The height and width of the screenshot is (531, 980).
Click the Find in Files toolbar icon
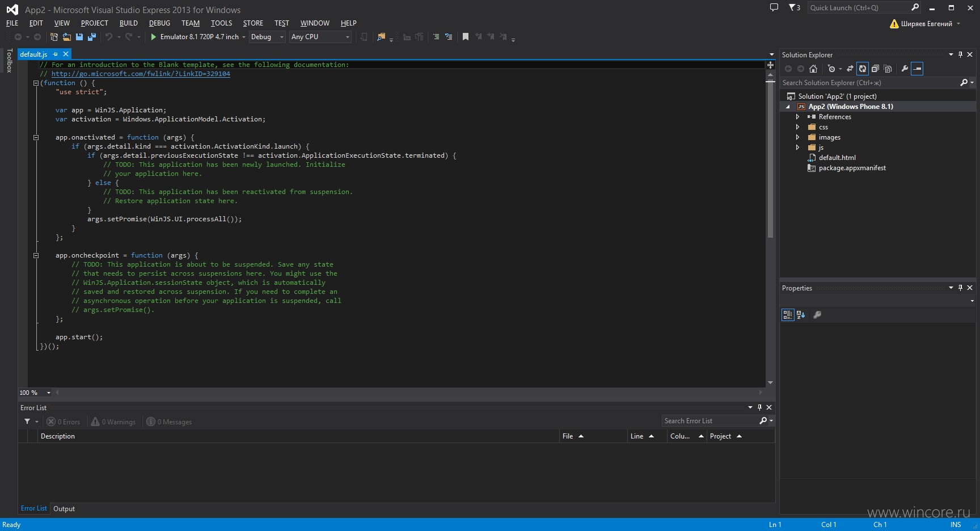[381, 37]
